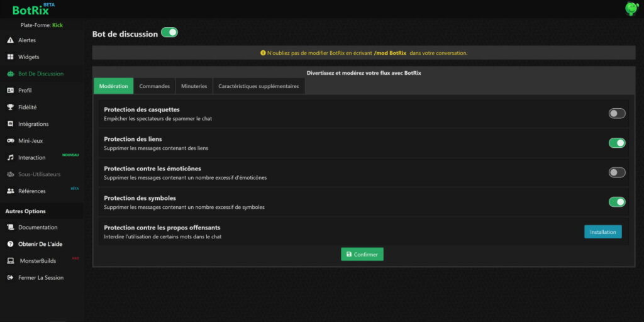Click the Fidélité trophy icon
Viewport: 644px width, 322px height.
pos(11,107)
